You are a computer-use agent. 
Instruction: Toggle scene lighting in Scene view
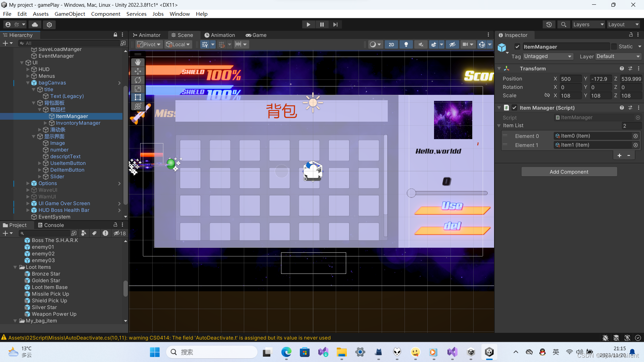(x=406, y=44)
